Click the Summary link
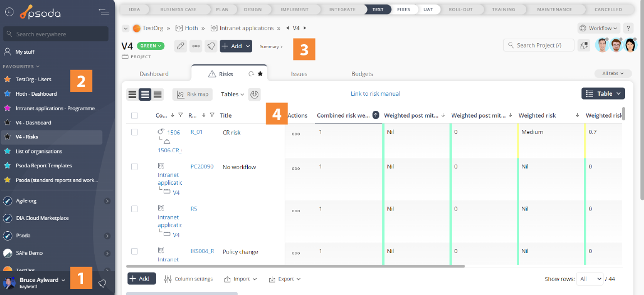Viewport: 644px width, 295px height. pyautogui.click(x=271, y=47)
